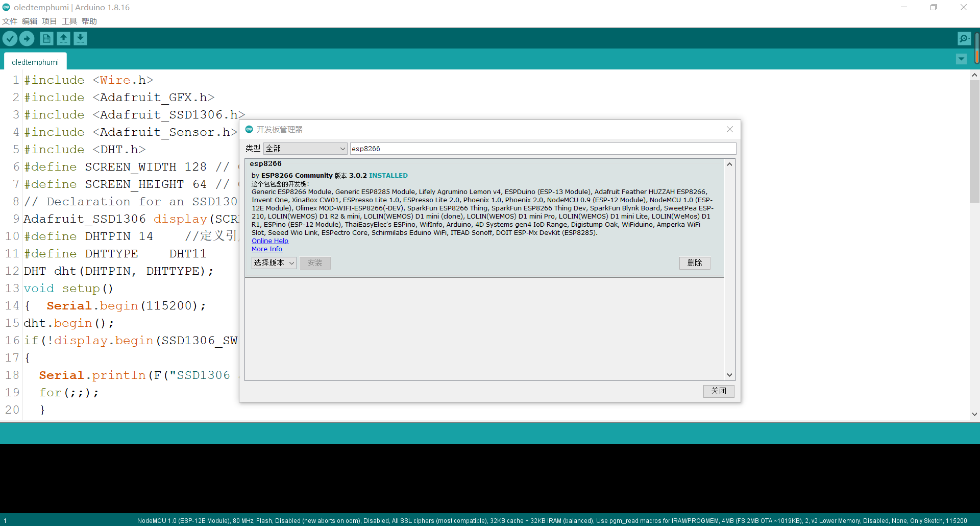Click the sketch tab dropdown arrow
Viewport: 980px width, 526px height.
961,59
